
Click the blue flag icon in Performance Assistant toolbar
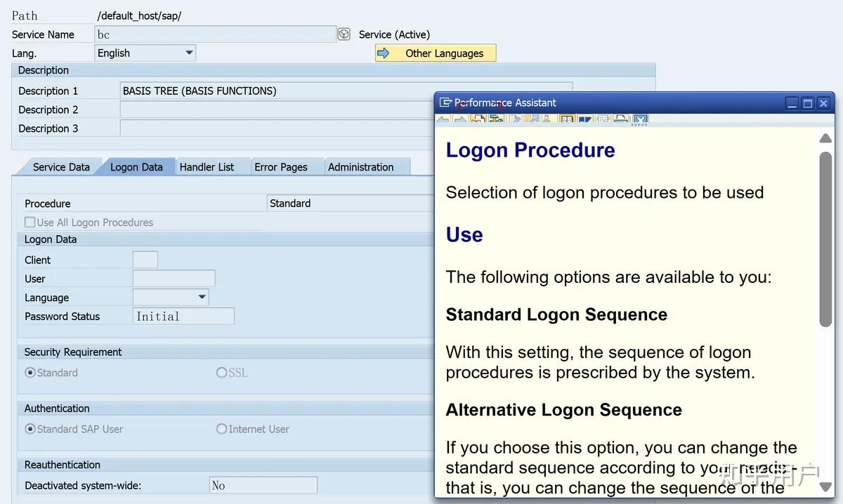585,119
